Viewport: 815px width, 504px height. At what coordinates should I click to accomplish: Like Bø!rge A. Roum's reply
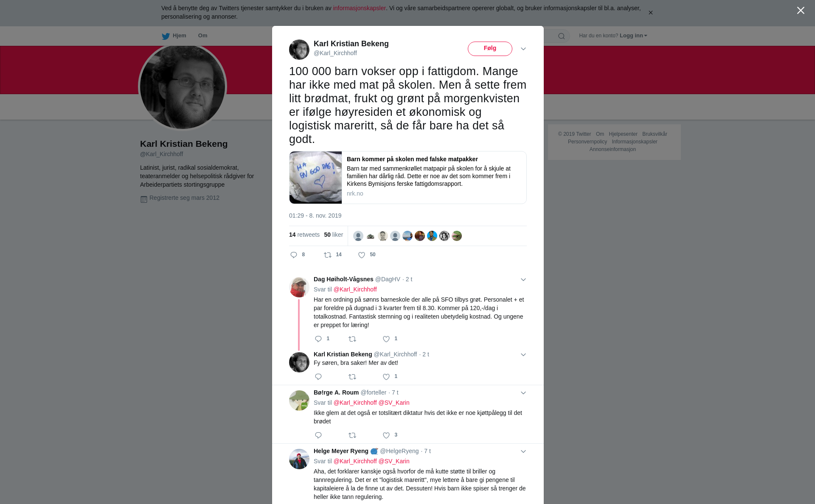tap(386, 435)
